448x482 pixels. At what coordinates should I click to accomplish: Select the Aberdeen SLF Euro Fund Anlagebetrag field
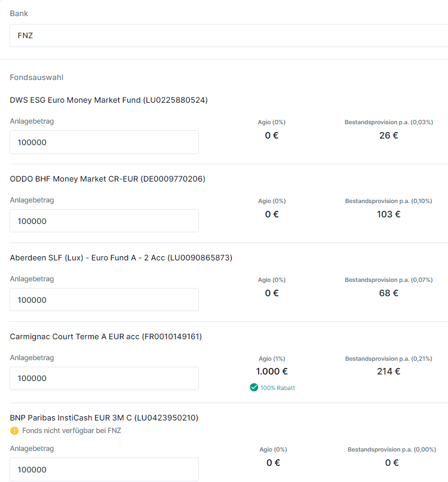coord(104,300)
